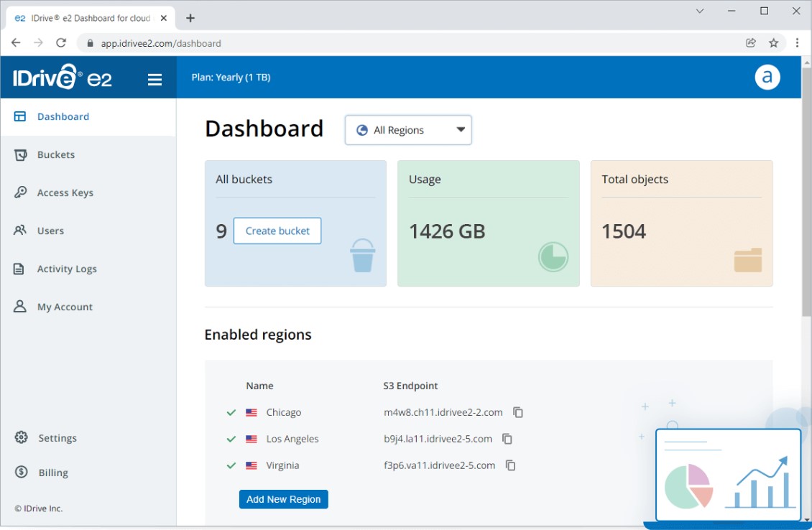
Task: Bookmark this page with the star icon
Action: pyautogui.click(x=774, y=43)
